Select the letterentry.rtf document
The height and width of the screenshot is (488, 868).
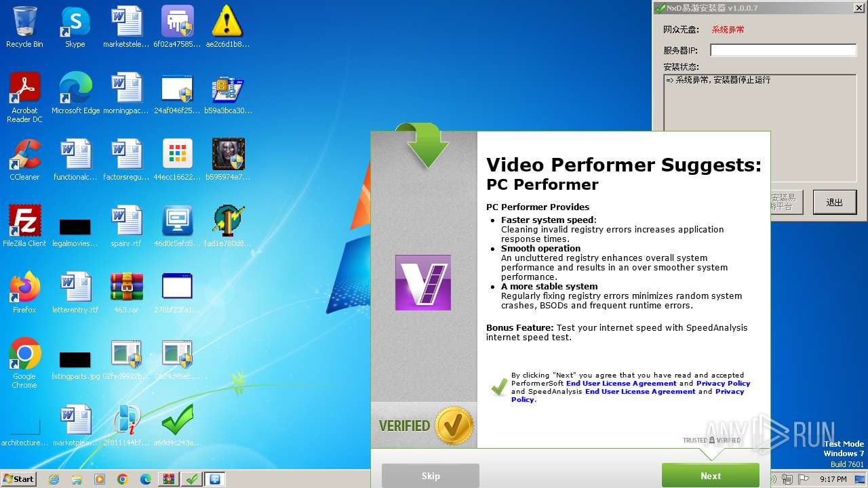coord(75,292)
